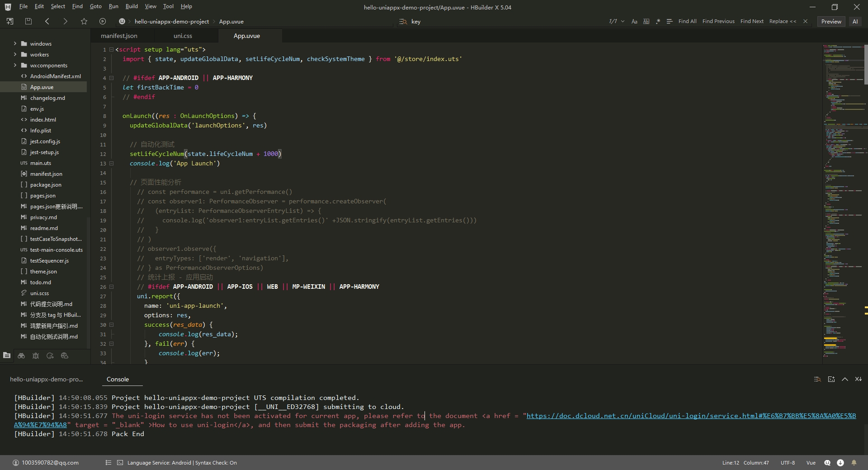Screen dimensions: 868x470
Task: Open the Build menu
Action: [x=132, y=6]
